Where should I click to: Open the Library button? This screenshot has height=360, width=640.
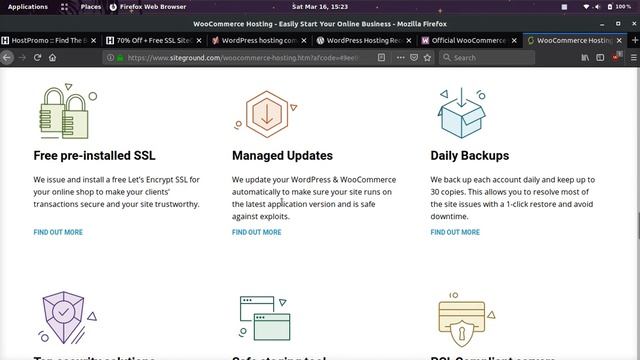point(585,58)
